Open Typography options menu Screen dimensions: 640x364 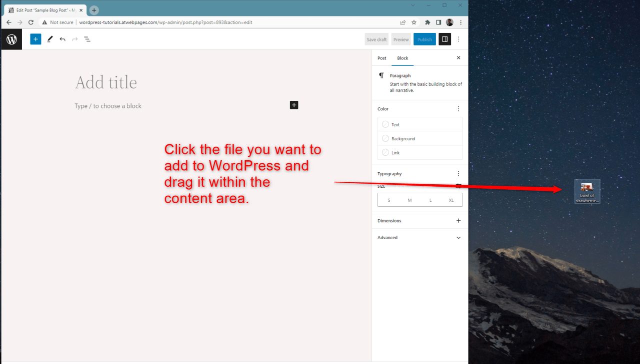pyautogui.click(x=458, y=173)
